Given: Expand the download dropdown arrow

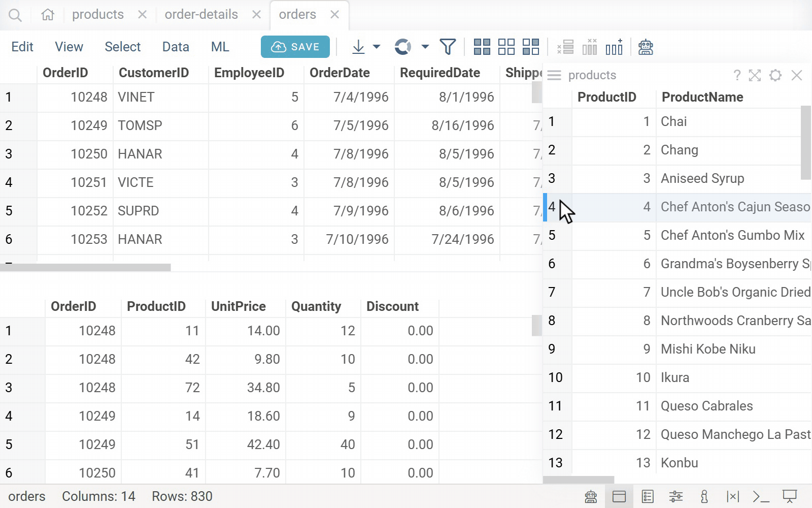Looking at the screenshot, I should (x=377, y=47).
